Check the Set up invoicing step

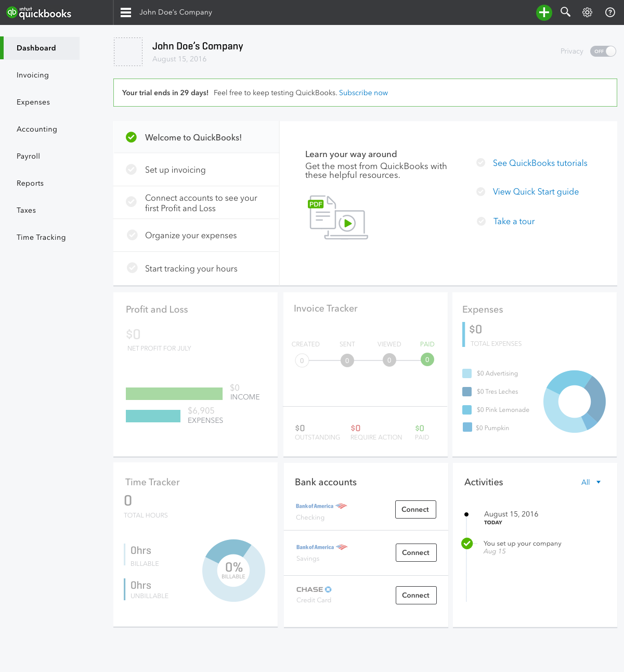132,170
